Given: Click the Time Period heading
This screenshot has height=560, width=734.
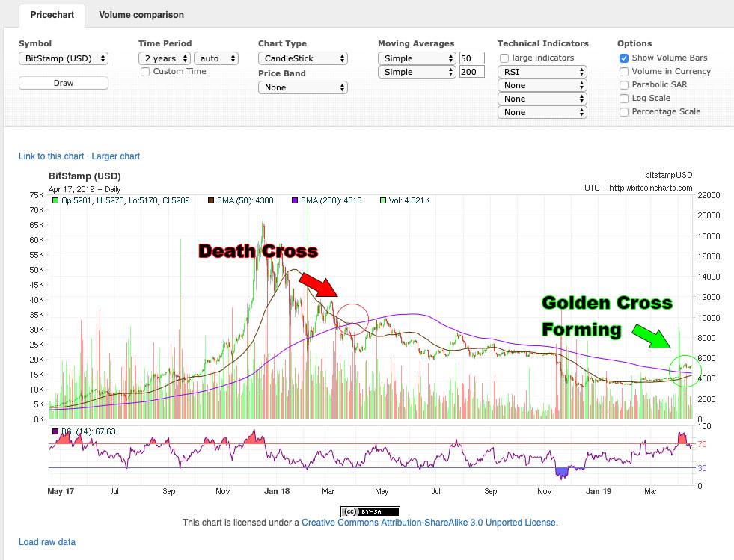Looking at the screenshot, I should tap(165, 43).
